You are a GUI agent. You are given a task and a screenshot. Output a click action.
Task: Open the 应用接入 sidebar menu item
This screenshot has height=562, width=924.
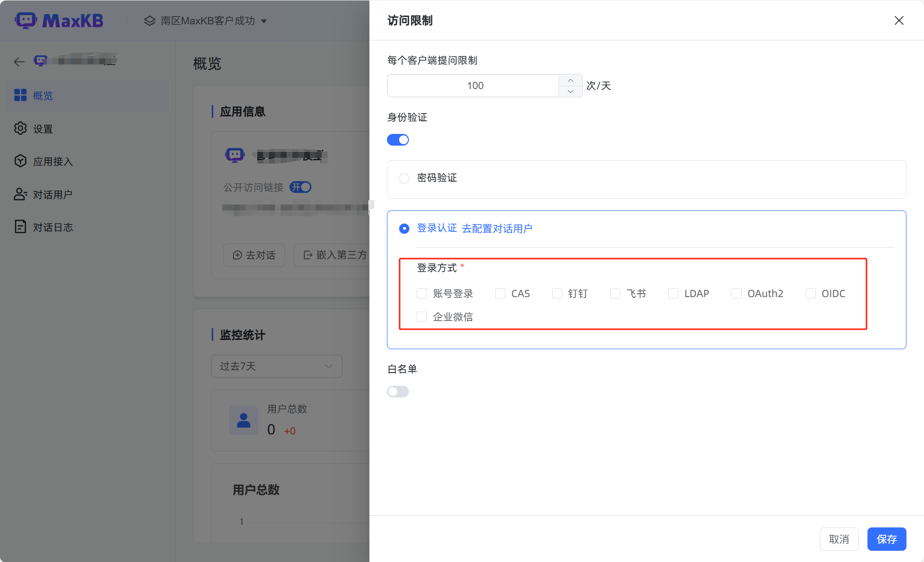87,161
